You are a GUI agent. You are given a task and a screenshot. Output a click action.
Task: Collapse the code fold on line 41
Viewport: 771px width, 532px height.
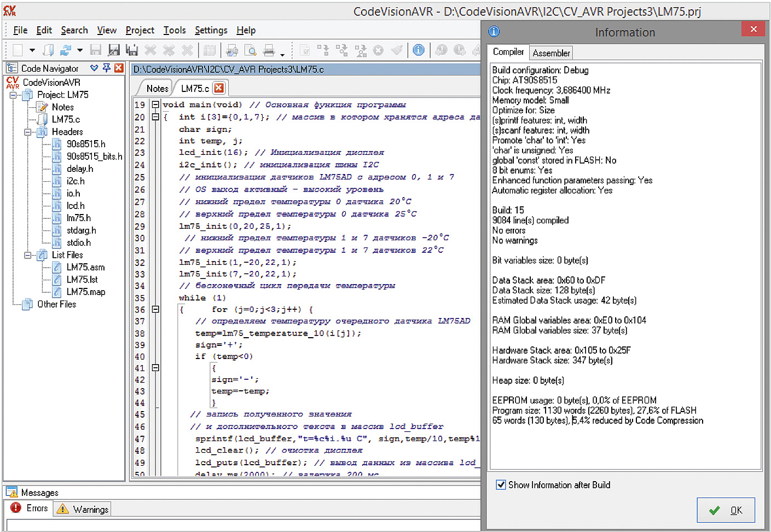coord(155,368)
